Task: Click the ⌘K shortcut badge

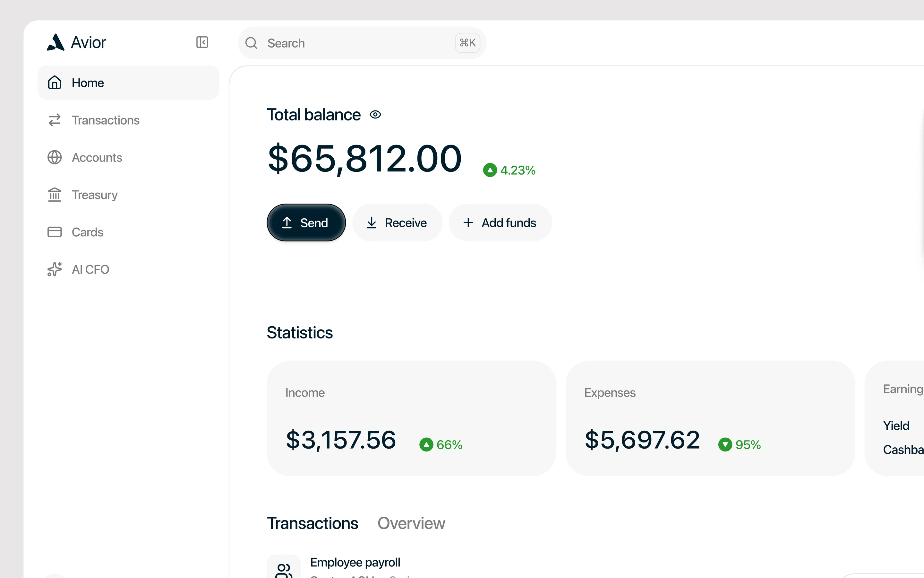Action: pos(467,43)
